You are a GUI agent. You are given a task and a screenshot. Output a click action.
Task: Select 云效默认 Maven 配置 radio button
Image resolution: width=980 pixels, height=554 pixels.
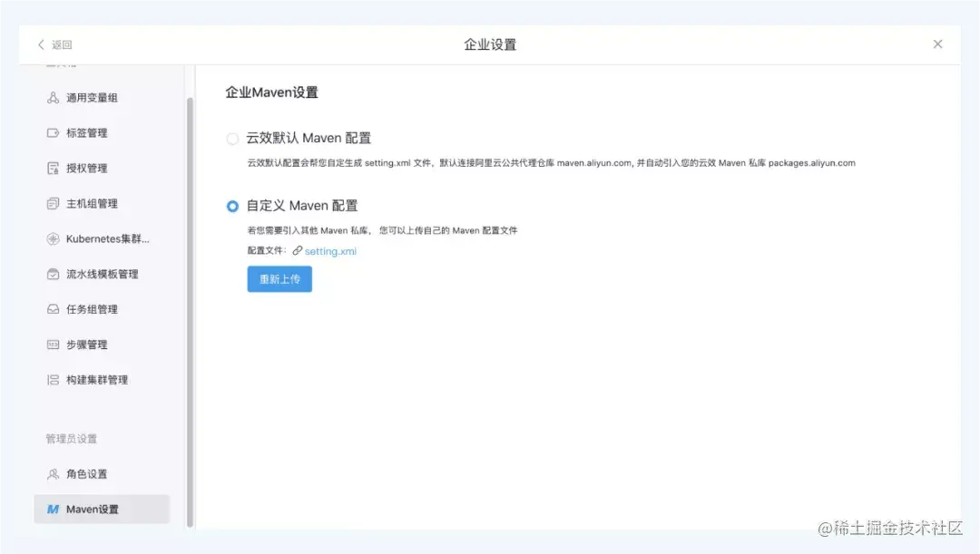tap(232, 138)
